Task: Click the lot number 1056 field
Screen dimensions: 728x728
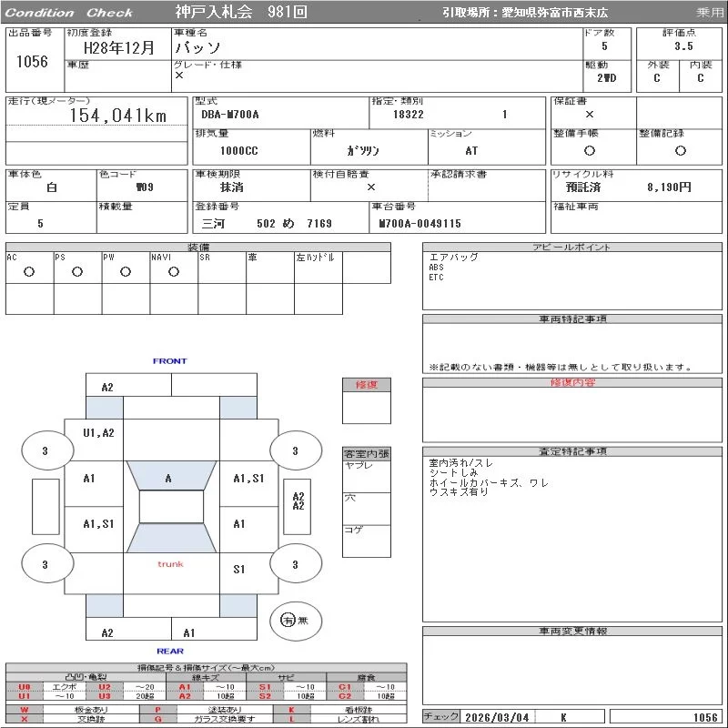Action: click(32, 61)
